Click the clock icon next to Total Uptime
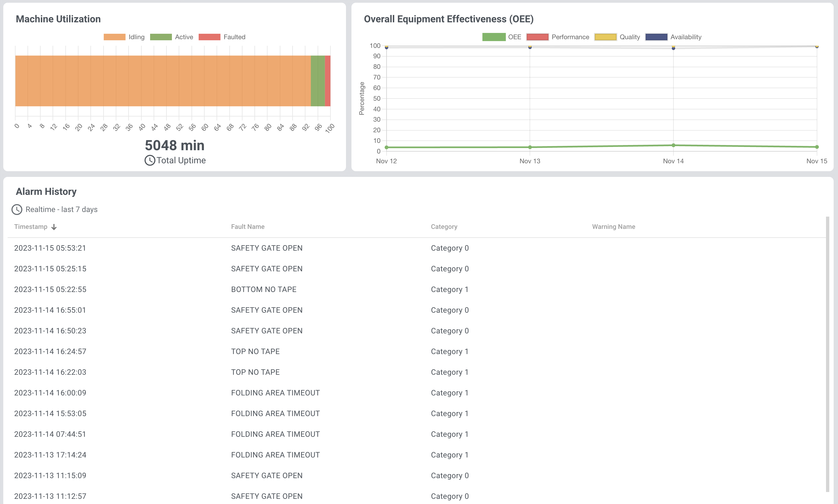The width and height of the screenshot is (838, 504). 150,160
